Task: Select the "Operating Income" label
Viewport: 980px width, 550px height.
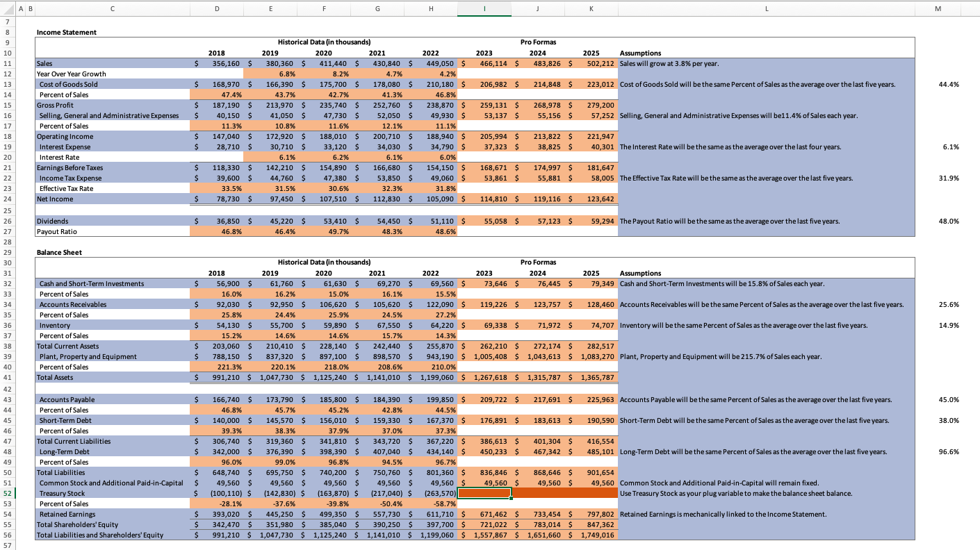Action: tap(65, 136)
